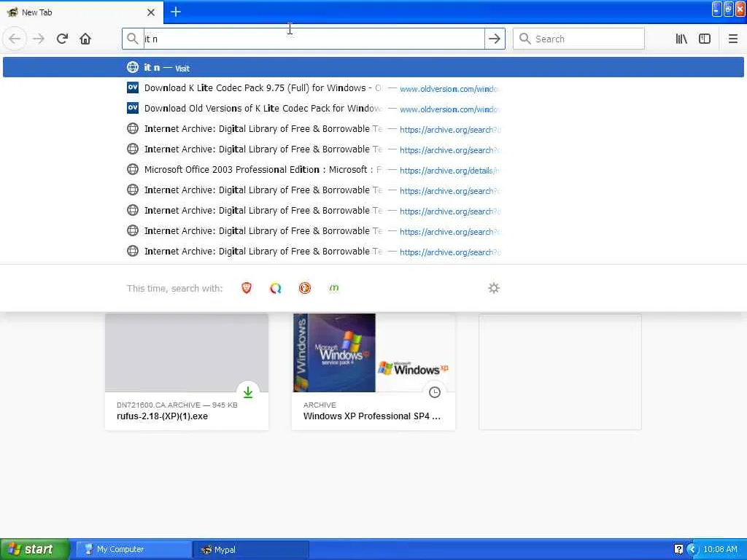The height and width of the screenshot is (560, 747).
Task: Click OV favicon of the K Lite Codec Pack 9.75 suggestion
Action: 133,87
